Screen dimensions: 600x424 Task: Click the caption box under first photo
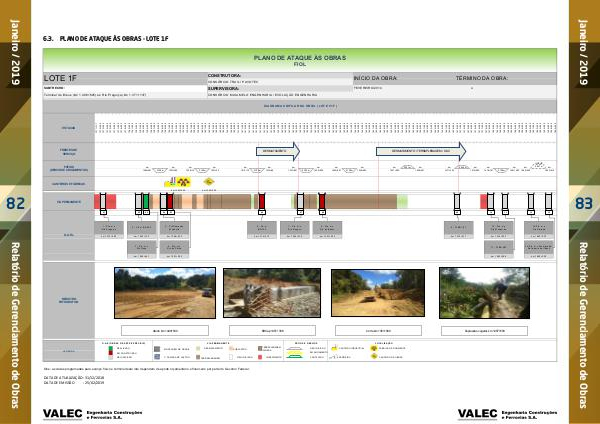[163, 329]
